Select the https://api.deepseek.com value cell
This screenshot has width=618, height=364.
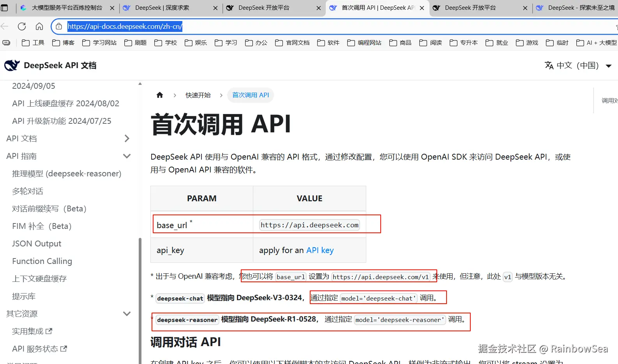click(309, 225)
